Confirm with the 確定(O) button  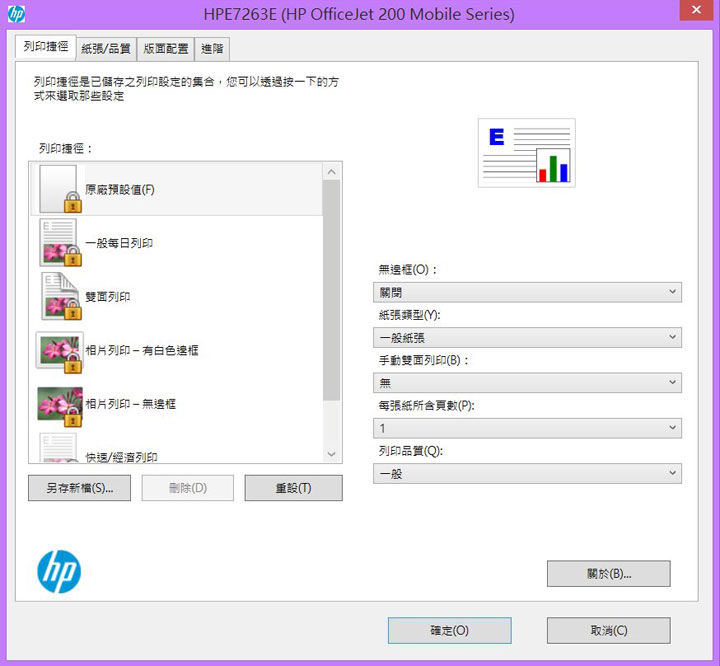click(x=450, y=631)
